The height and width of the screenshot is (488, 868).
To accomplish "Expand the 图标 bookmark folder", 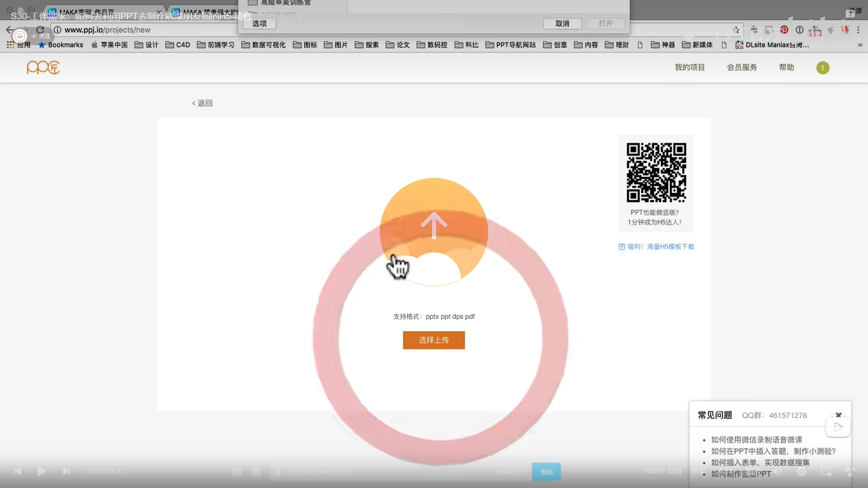I will pos(305,45).
